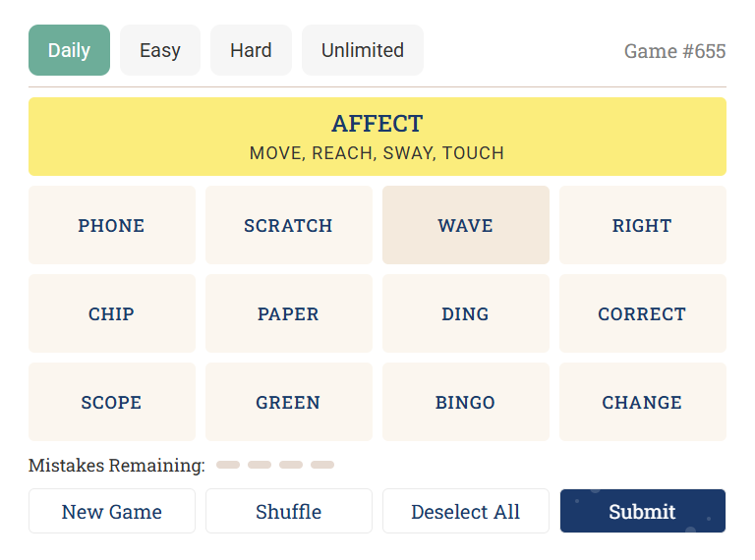Tap the DING word tile
This screenshot has height=560, width=755.
click(x=466, y=313)
